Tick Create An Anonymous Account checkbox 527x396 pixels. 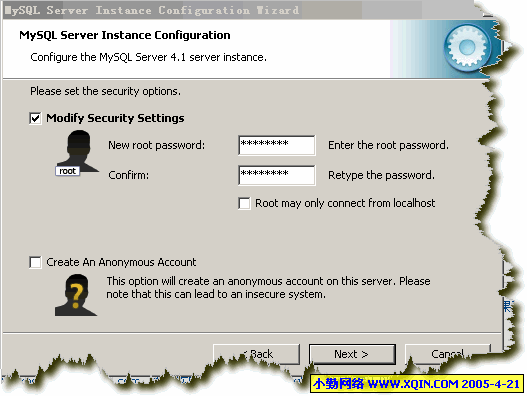(x=35, y=262)
